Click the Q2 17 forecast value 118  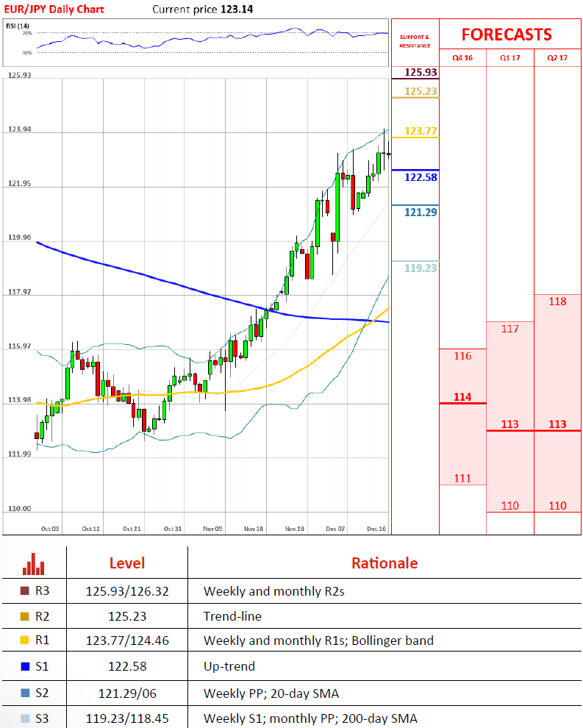(557, 301)
